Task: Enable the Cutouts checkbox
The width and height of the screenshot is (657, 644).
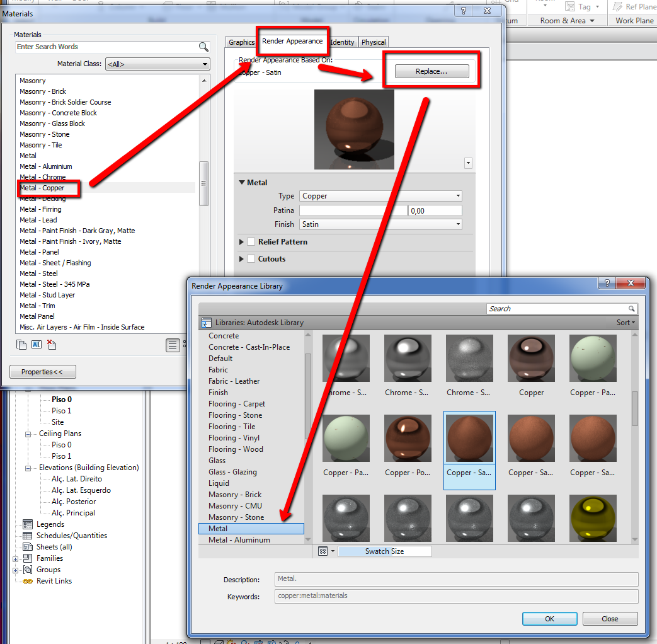Action: 251,259
